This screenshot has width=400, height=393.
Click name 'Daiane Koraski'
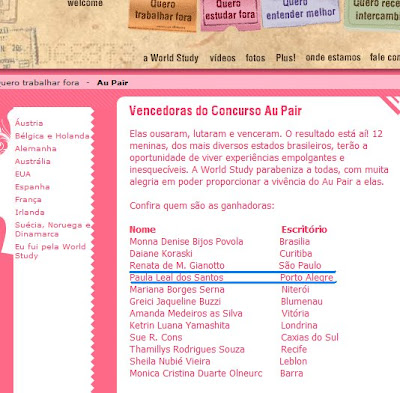click(x=161, y=254)
